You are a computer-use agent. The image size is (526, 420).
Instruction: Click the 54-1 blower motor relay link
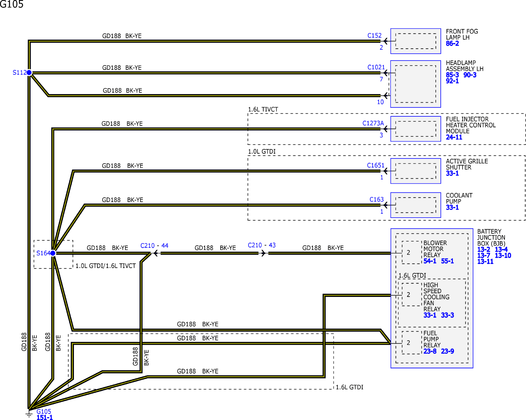pyautogui.click(x=430, y=261)
